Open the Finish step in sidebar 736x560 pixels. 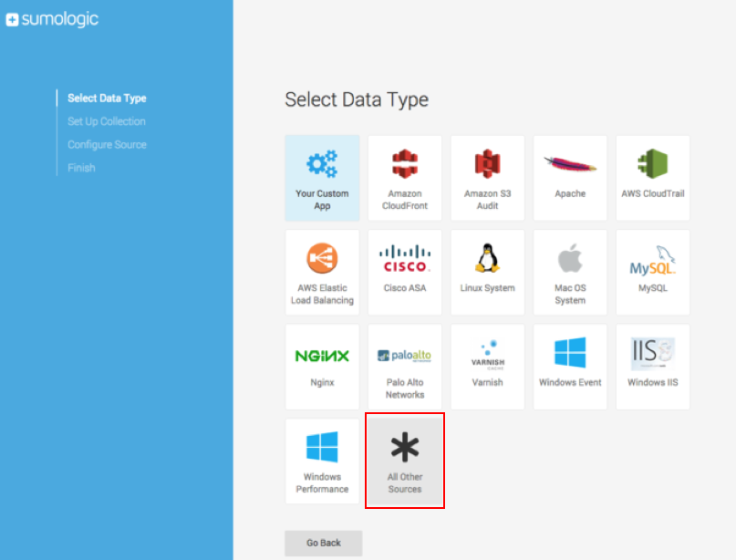[x=81, y=168]
